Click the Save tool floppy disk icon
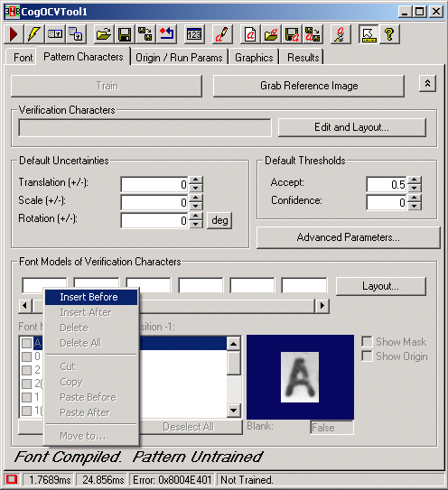 tap(125, 34)
